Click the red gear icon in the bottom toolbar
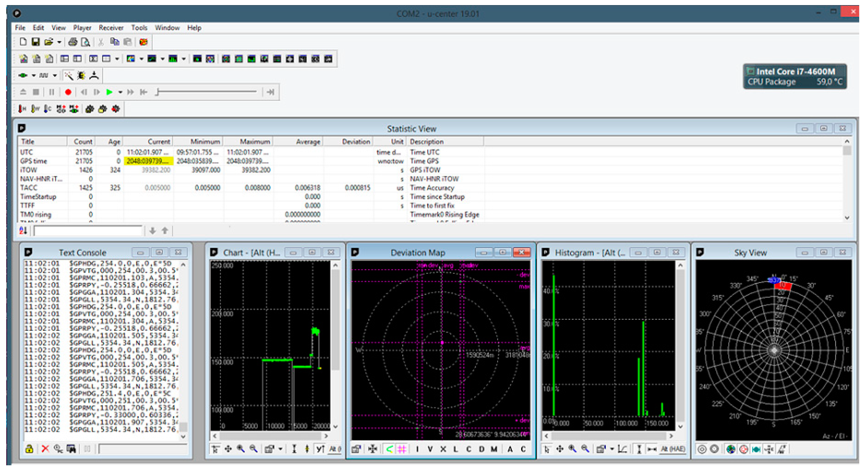Image resolution: width=868 pixels, height=472 pixels. click(115, 109)
